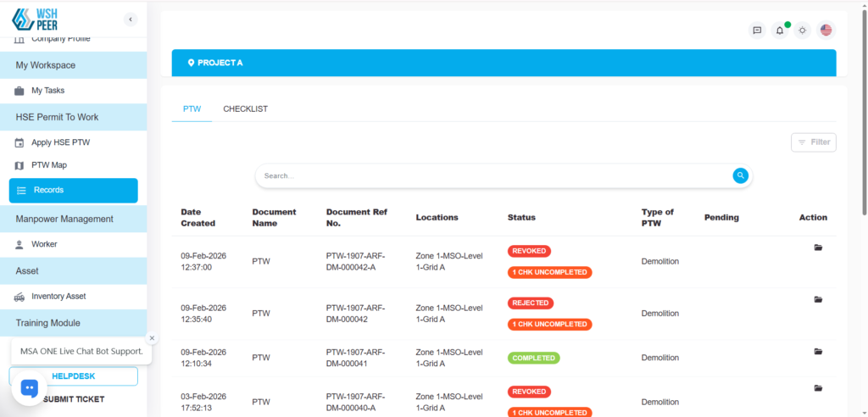
Task: Click the HELPDESK button
Action: [x=74, y=376]
